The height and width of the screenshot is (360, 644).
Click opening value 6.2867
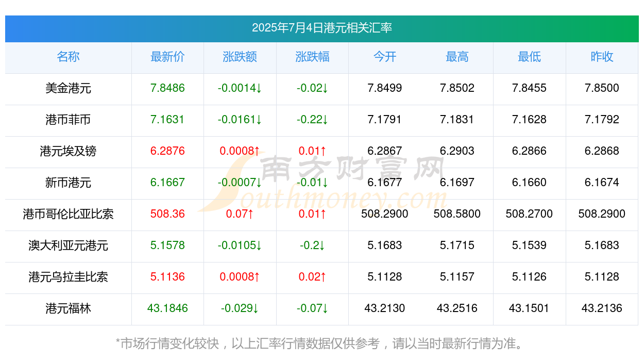385,151
